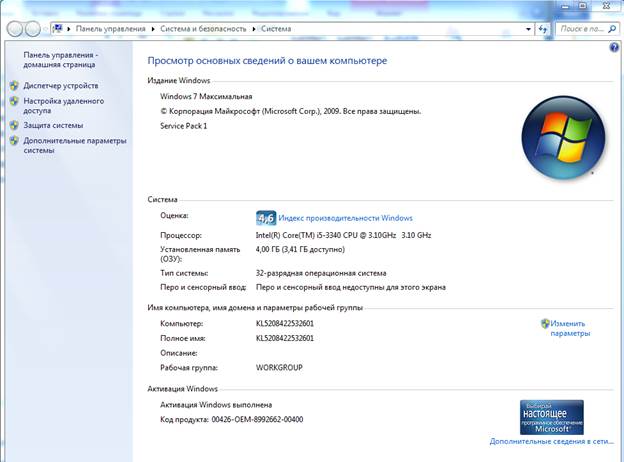624x462 pixels.
Task: Click shield icon next to Защита системы
Action: [14, 125]
